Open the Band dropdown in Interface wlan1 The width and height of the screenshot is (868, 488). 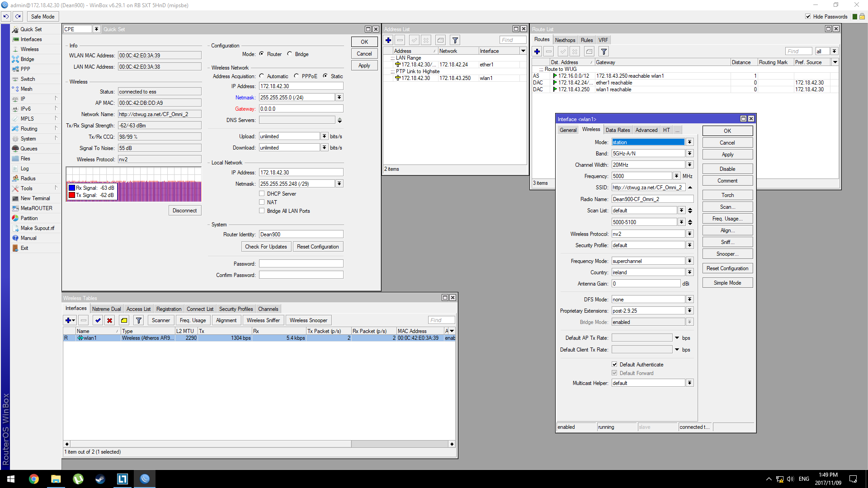pyautogui.click(x=689, y=154)
